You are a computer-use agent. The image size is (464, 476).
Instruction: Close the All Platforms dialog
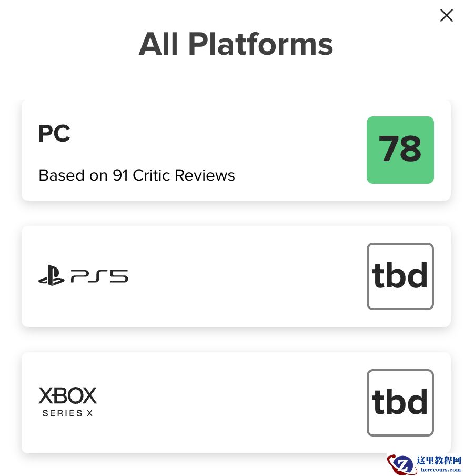click(x=446, y=15)
